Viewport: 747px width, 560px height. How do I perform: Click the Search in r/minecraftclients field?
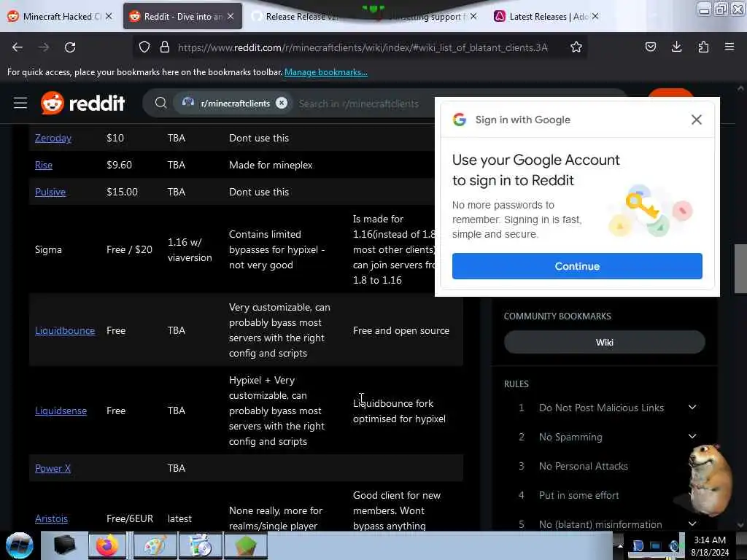358,104
